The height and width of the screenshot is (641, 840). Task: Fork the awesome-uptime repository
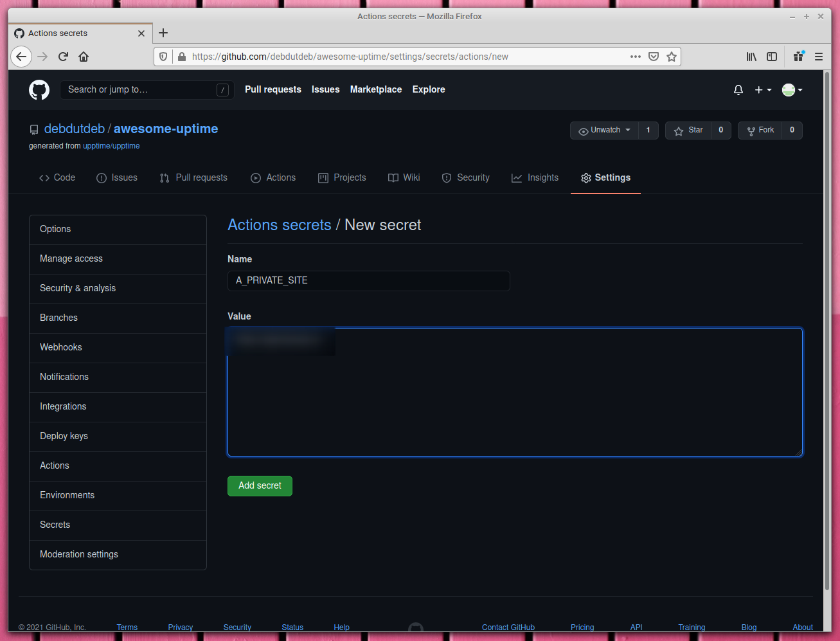760,131
